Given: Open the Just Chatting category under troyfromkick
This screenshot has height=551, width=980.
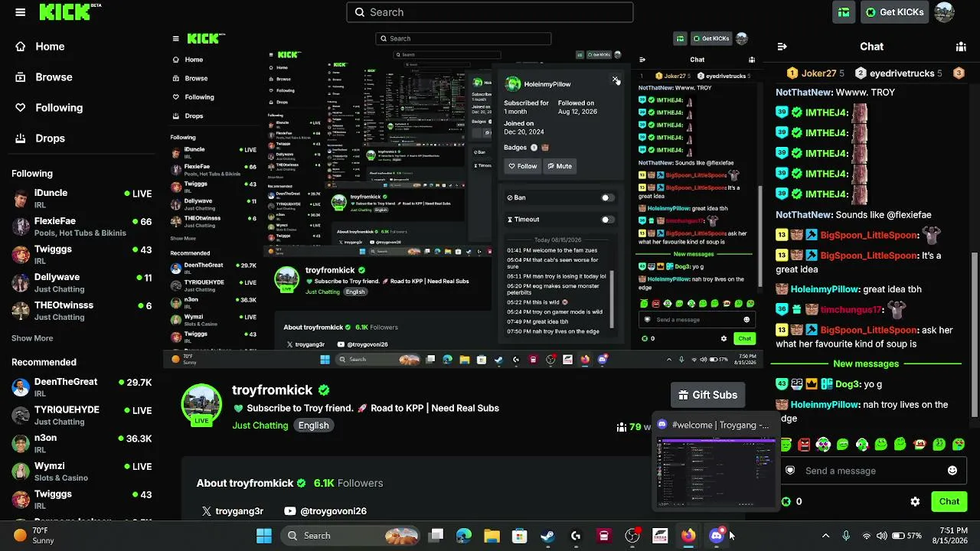Looking at the screenshot, I should point(260,425).
